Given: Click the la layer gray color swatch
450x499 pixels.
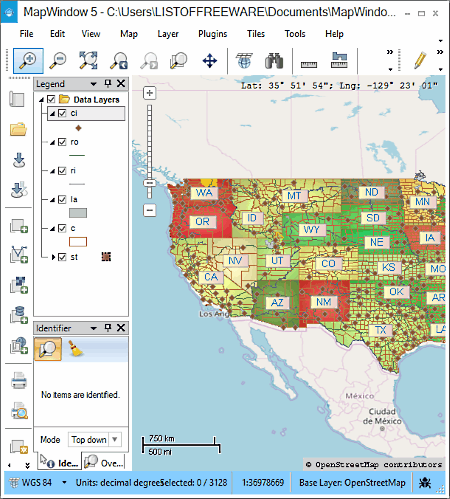Looking at the screenshot, I should (78, 213).
